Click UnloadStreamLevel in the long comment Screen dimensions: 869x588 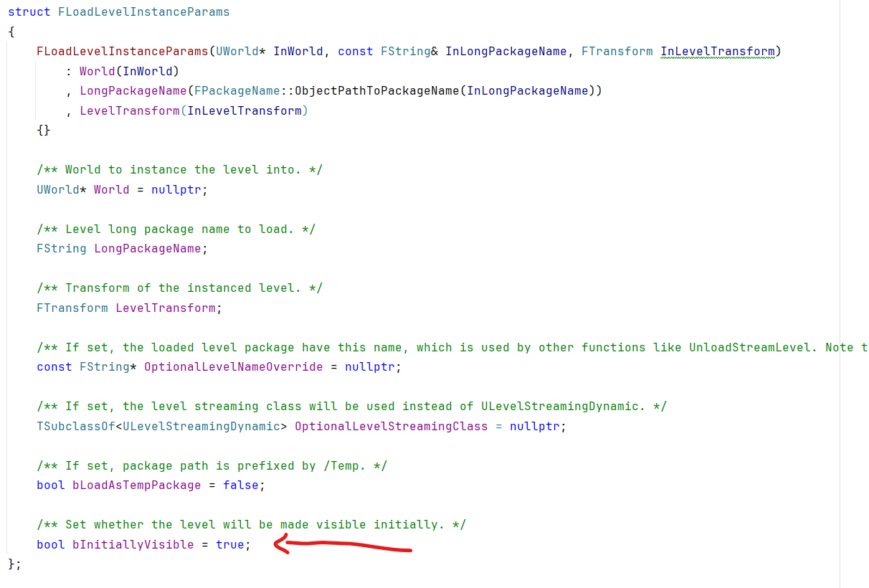click(750, 347)
